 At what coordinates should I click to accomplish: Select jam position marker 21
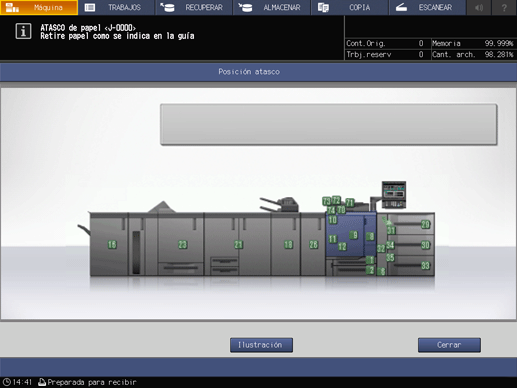pos(238,245)
